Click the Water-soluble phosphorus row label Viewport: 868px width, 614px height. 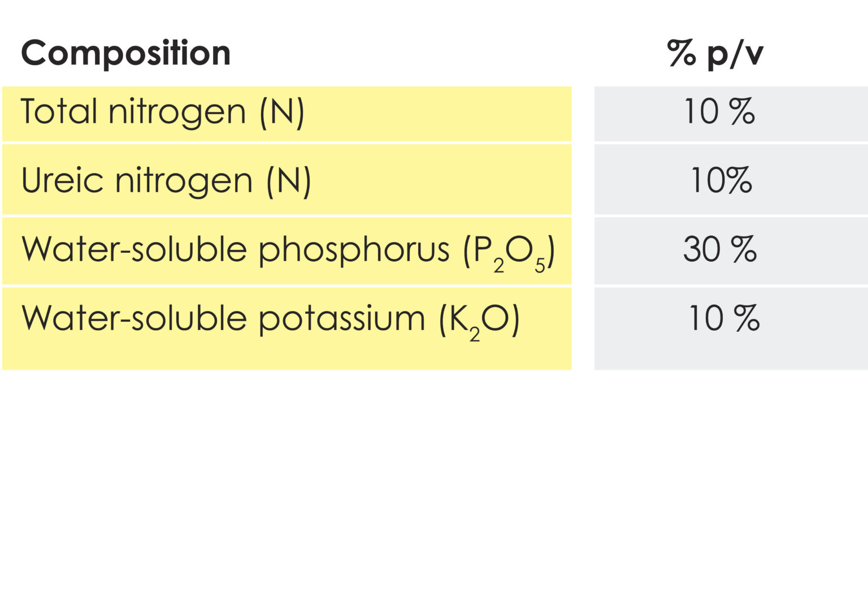point(288,250)
